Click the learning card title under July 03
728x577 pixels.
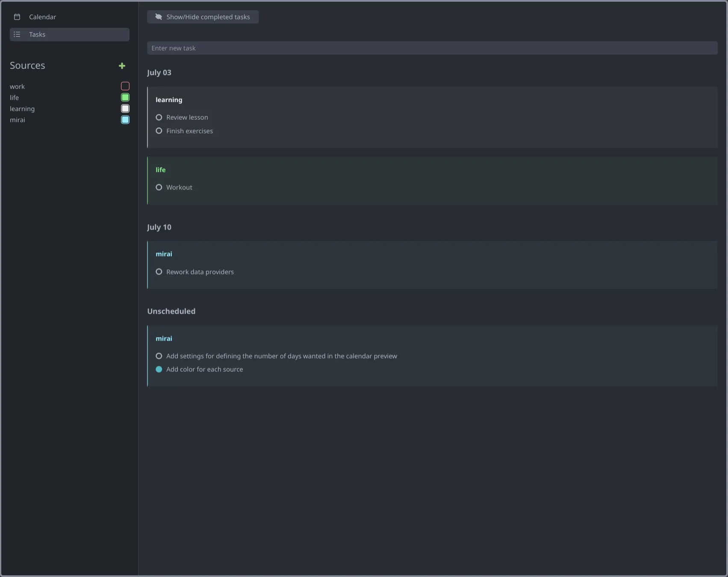coord(169,100)
